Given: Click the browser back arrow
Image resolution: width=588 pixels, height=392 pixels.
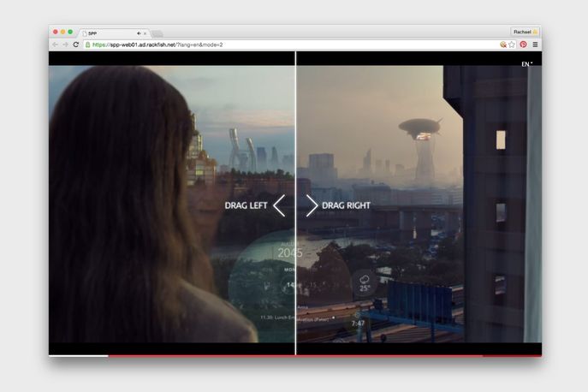Looking at the screenshot, I should coord(56,44).
